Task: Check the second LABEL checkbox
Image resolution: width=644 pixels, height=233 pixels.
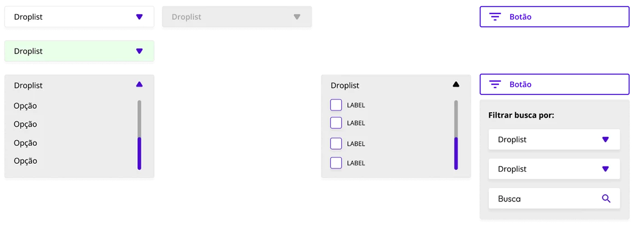Action: click(336, 123)
